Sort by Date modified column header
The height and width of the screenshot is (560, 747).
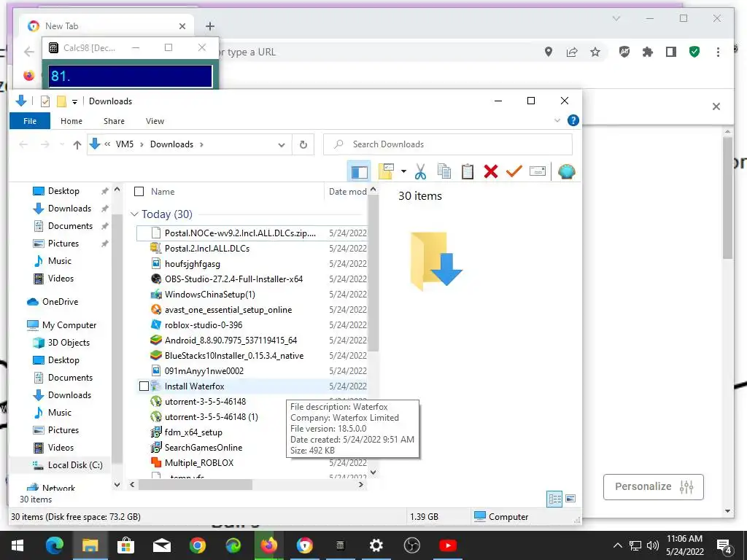click(347, 192)
